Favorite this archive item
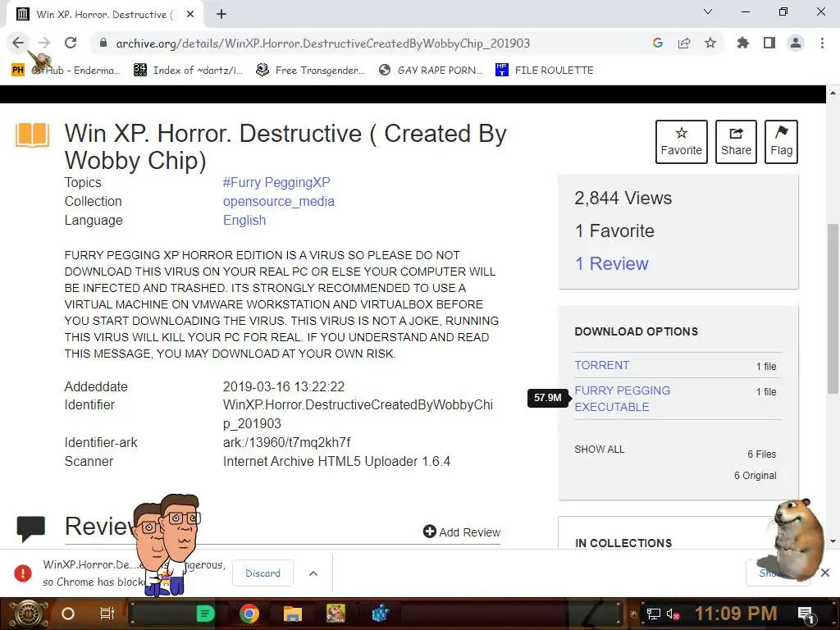Viewport: 840px width, 630px height. click(x=682, y=142)
